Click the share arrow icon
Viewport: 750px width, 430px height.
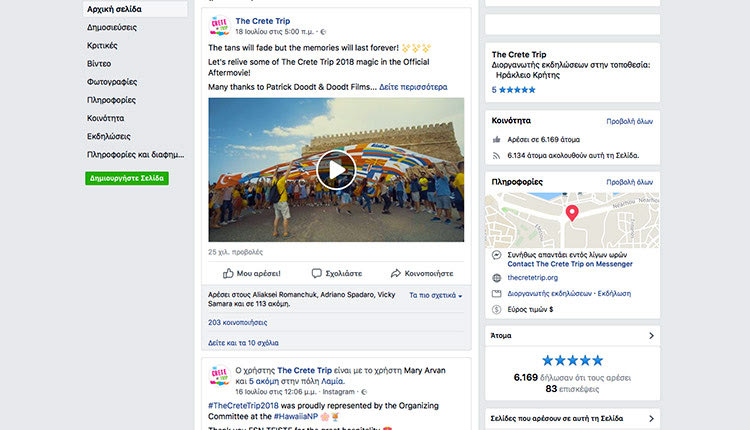(x=396, y=273)
